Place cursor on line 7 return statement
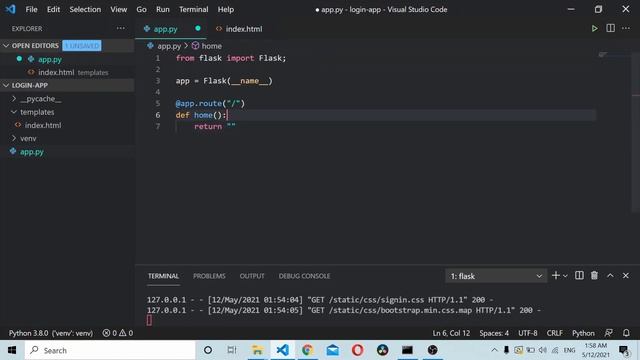This screenshot has width=640, height=360. click(x=215, y=127)
